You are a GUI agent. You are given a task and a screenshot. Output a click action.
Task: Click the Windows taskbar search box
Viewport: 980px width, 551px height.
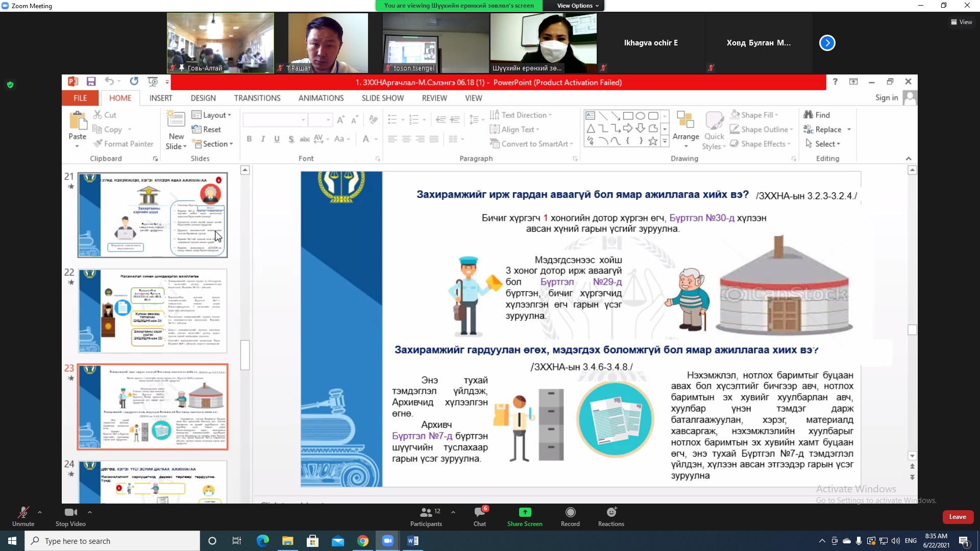click(x=112, y=541)
